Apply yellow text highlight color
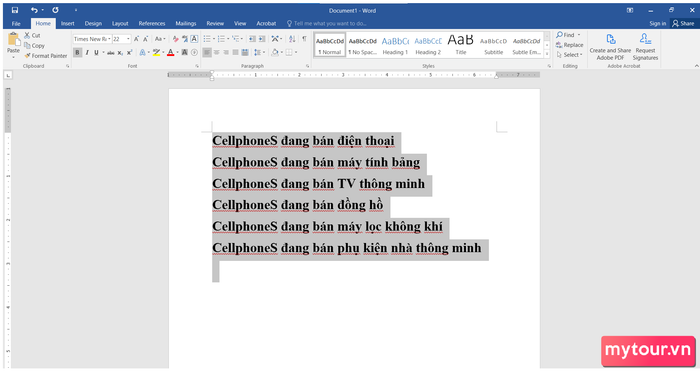The height and width of the screenshot is (373, 700). 155,53
